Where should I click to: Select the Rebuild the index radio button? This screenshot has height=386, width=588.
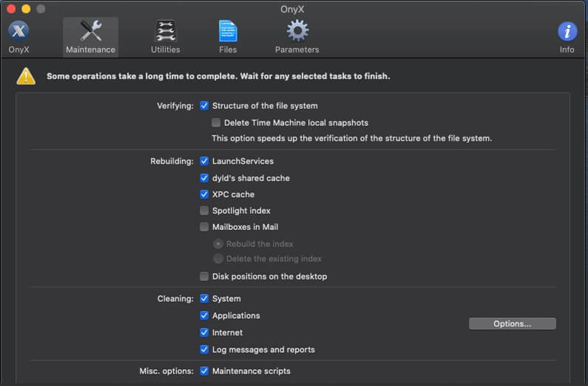click(218, 244)
